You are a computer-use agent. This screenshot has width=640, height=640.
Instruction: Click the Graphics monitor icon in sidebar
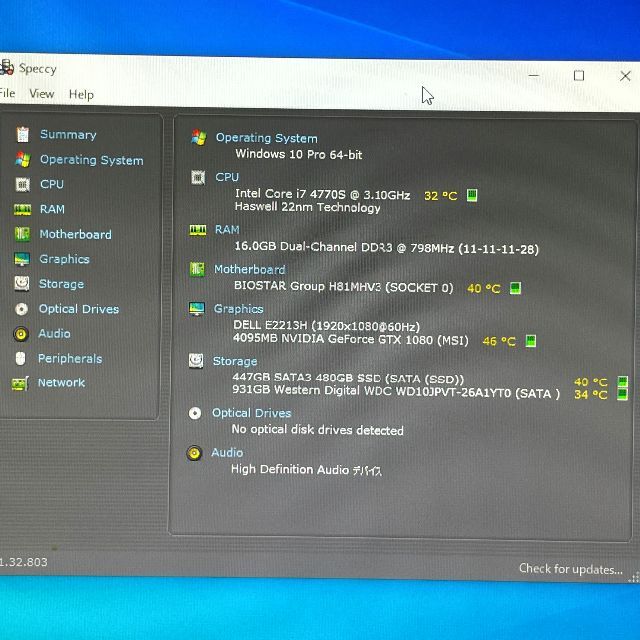click(22, 259)
